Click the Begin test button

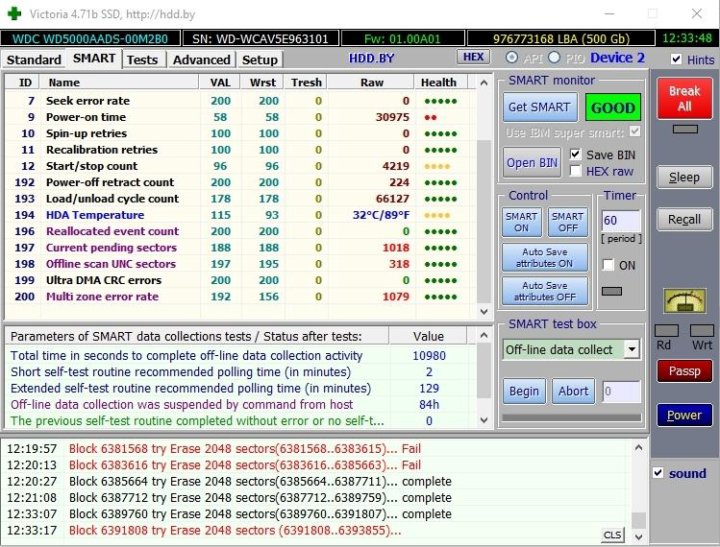pyautogui.click(x=524, y=391)
